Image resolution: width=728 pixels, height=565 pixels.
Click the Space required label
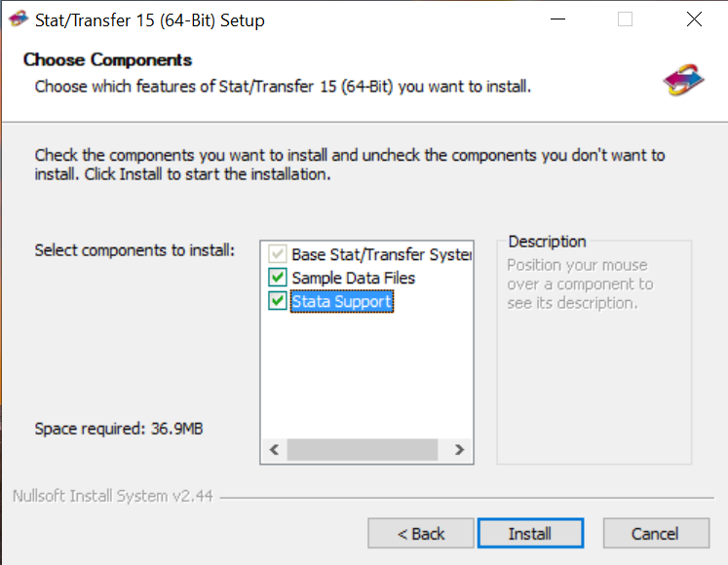pyautogui.click(x=119, y=429)
